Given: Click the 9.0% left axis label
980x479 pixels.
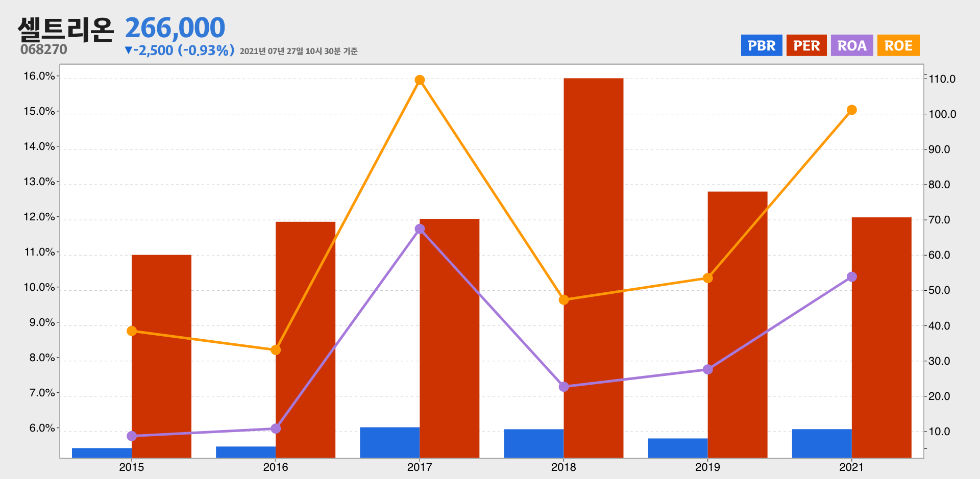Looking at the screenshot, I should 42,322.
